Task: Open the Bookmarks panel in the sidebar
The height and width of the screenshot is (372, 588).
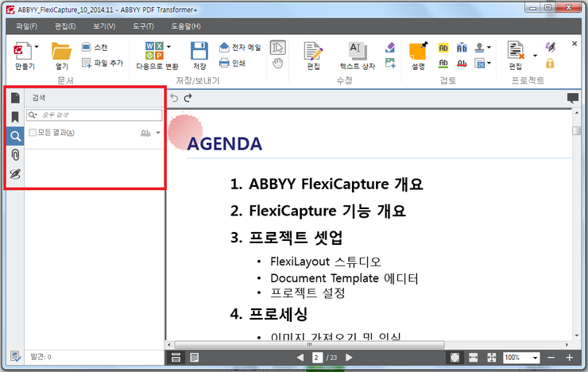Action: 15,117
